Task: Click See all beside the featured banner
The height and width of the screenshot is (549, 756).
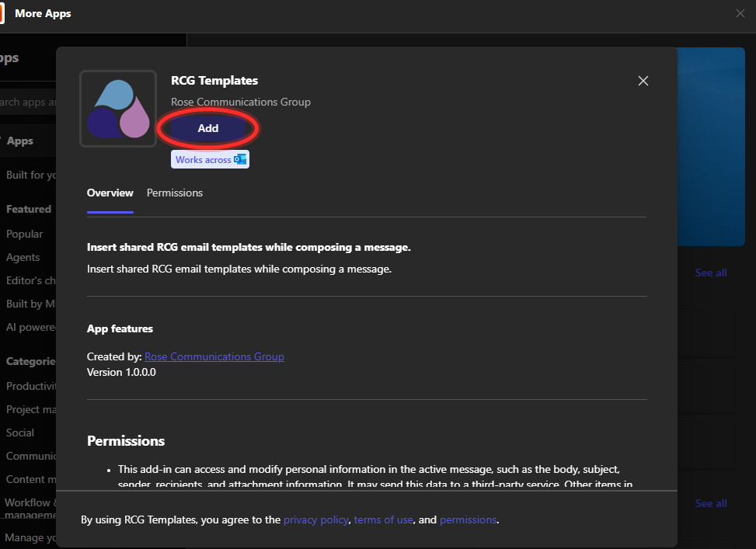Action: [711, 273]
